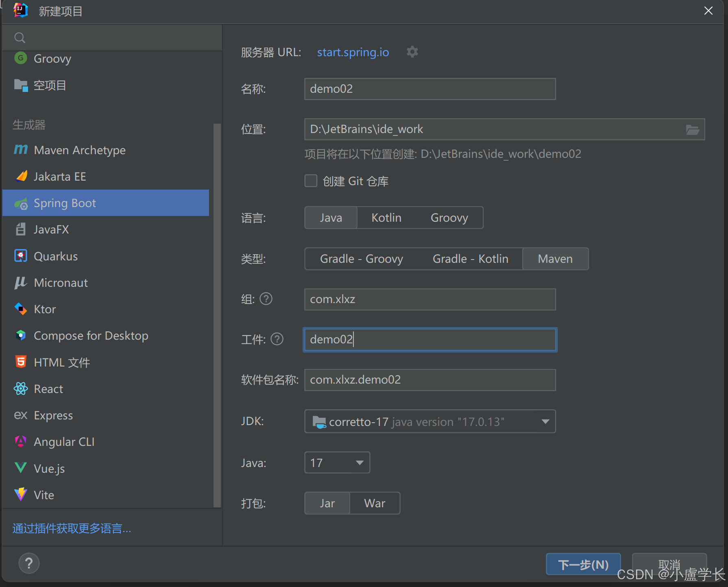The width and height of the screenshot is (728, 587).
Task: Click the 名称 field with demo02
Action: tap(430, 89)
